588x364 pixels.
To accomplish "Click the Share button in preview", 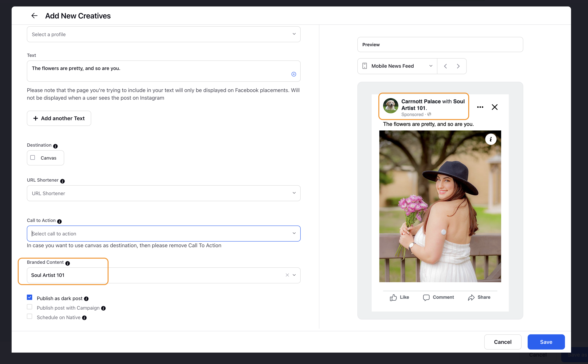I will (x=479, y=298).
